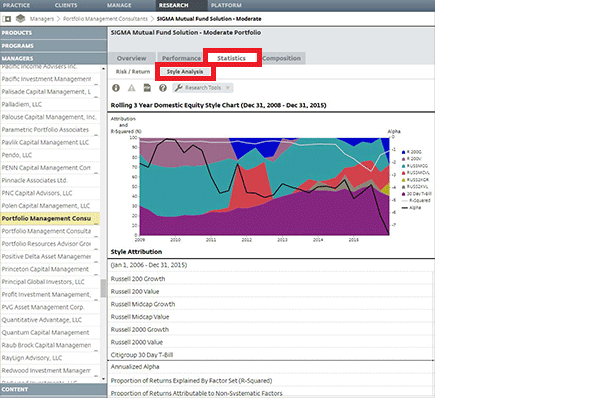This screenshot has width=590, height=402.
Task: Select PENN Capital Management manager
Action: tap(50, 168)
